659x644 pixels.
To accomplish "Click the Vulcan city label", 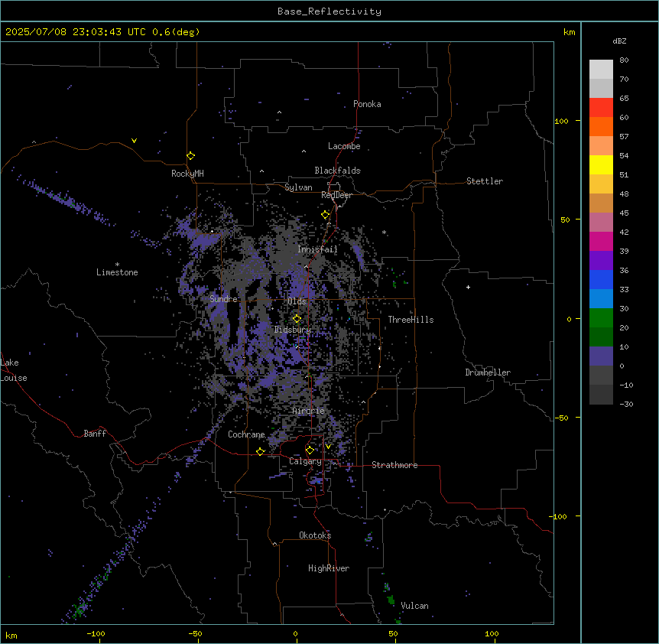I will coord(414,606).
